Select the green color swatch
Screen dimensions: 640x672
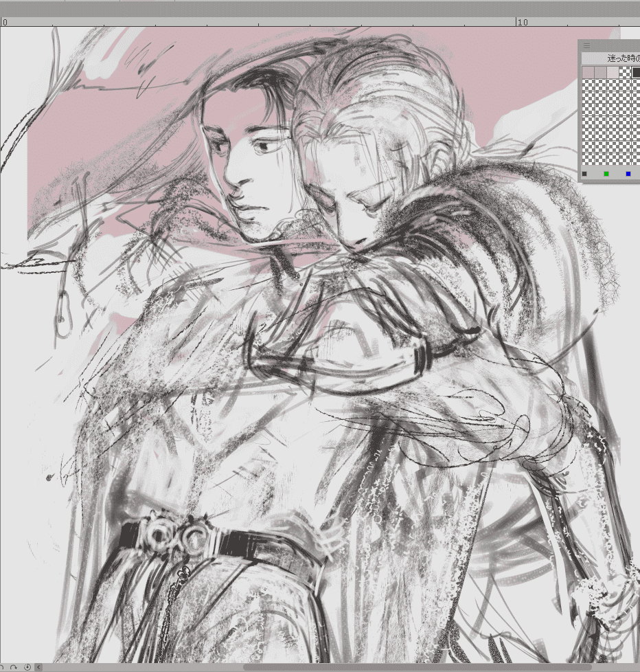pos(606,174)
